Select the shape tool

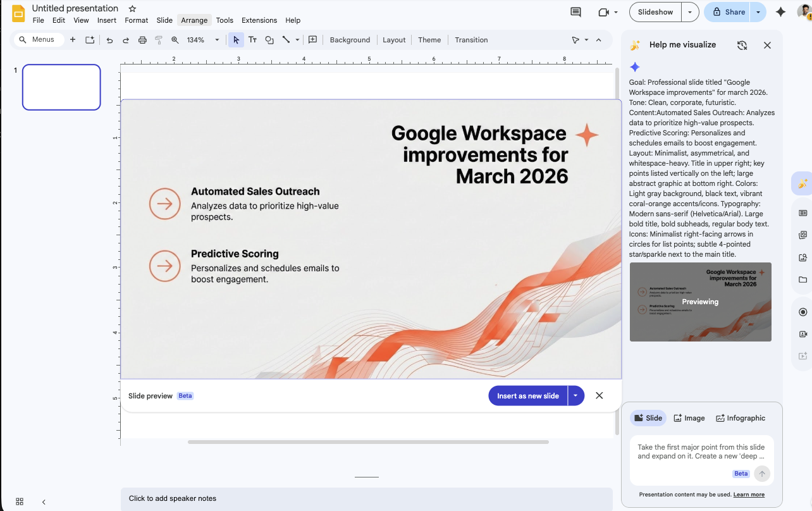coord(269,40)
